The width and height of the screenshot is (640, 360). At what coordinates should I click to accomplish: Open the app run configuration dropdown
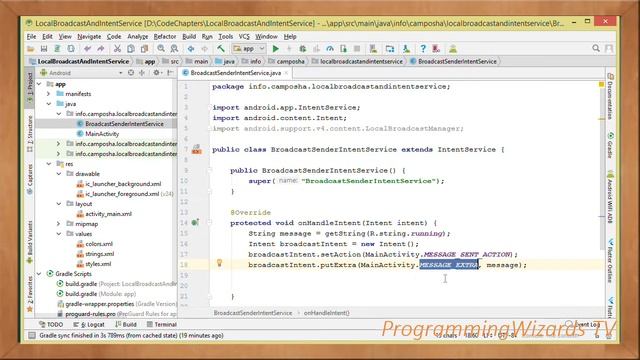pos(249,49)
